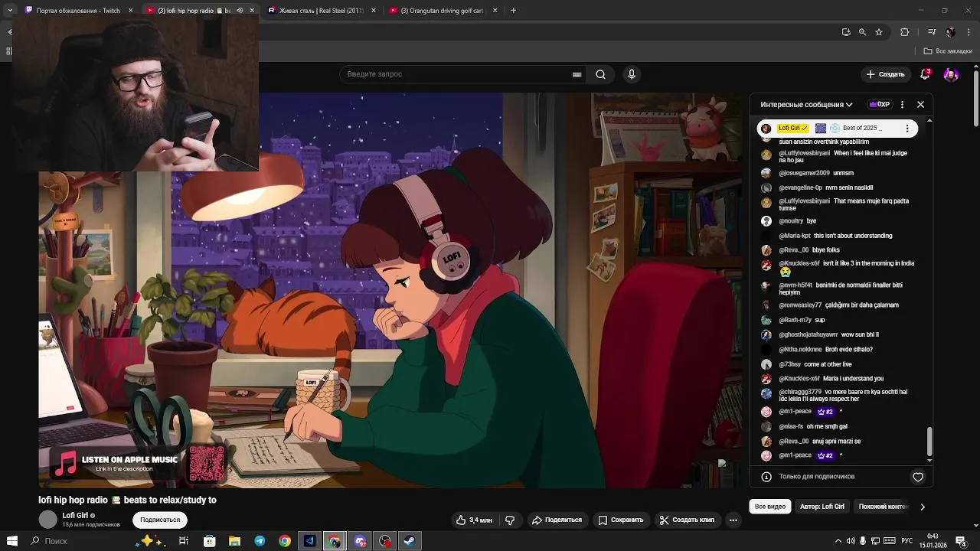
Task: Close the Живая сталь tab
Action: [374, 11]
